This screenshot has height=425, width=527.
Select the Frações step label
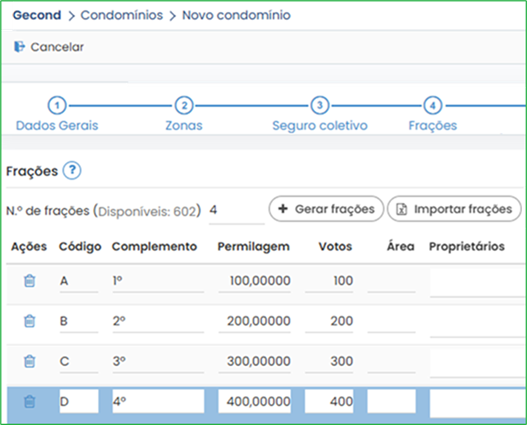tap(433, 125)
